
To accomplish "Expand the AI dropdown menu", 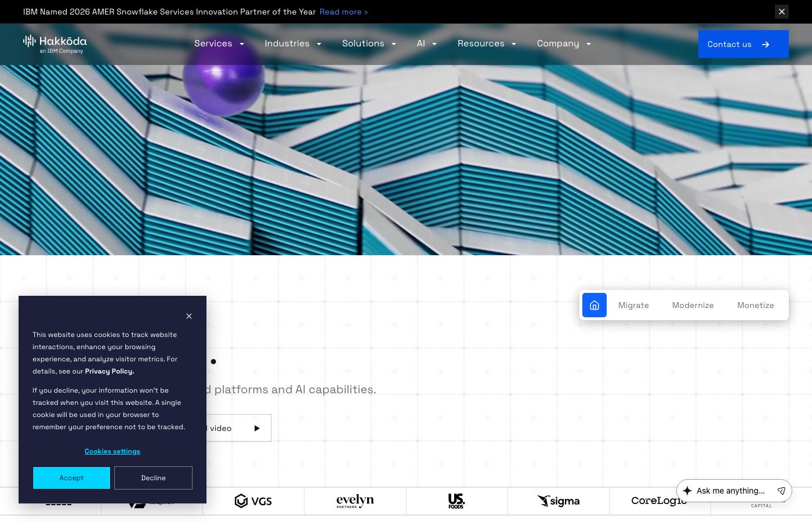I will 427,43.
